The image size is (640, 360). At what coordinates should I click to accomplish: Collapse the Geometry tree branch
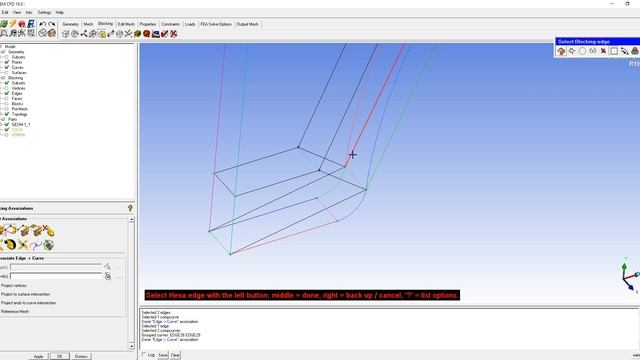pos(3,52)
